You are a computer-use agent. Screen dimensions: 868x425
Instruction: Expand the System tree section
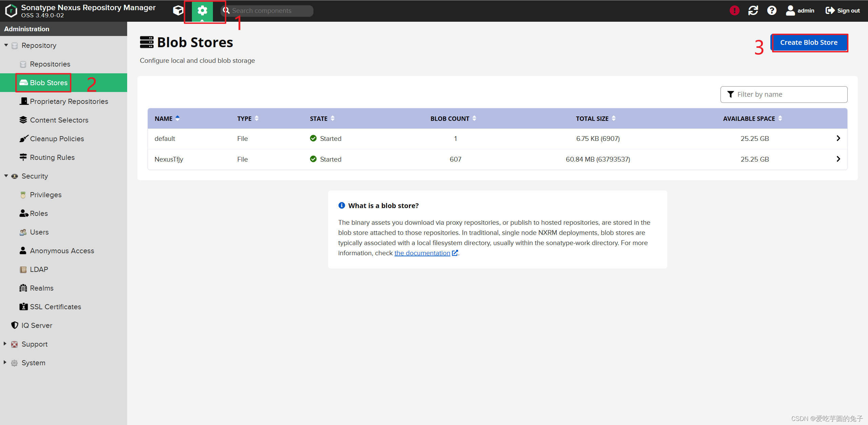pos(5,362)
